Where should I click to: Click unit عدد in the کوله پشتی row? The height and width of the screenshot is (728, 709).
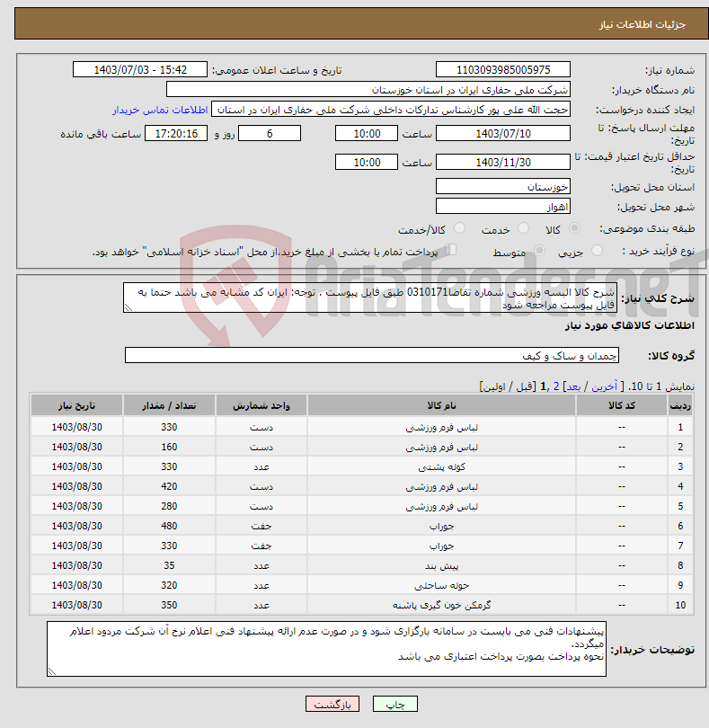[261, 466]
